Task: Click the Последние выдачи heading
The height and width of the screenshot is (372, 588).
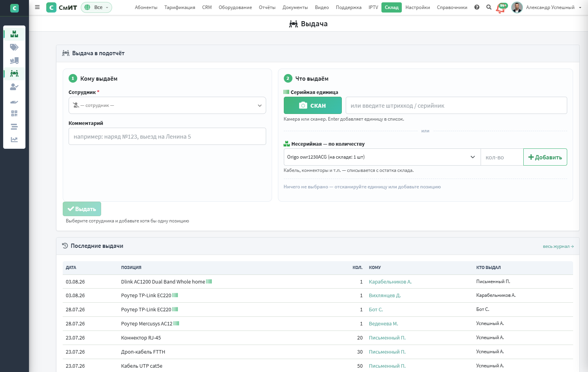Action: (x=97, y=246)
